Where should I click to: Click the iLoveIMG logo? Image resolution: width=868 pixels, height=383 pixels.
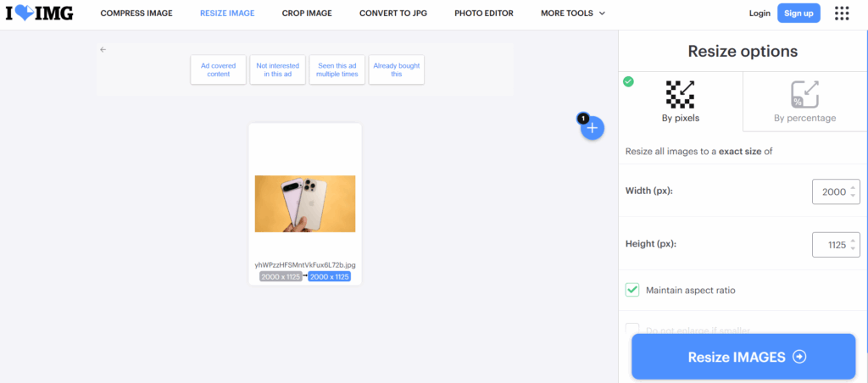(x=39, y=14)
